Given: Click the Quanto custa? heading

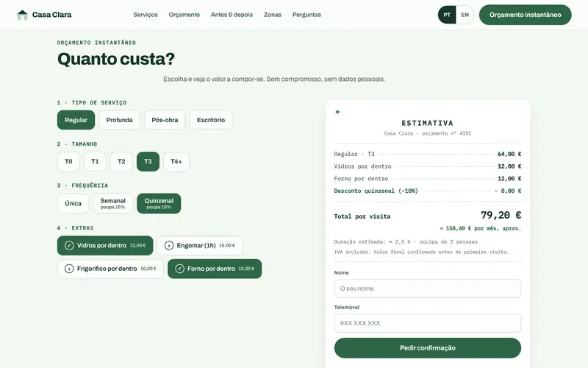Looking at the screenshot, I should click(x=116, y=59).
